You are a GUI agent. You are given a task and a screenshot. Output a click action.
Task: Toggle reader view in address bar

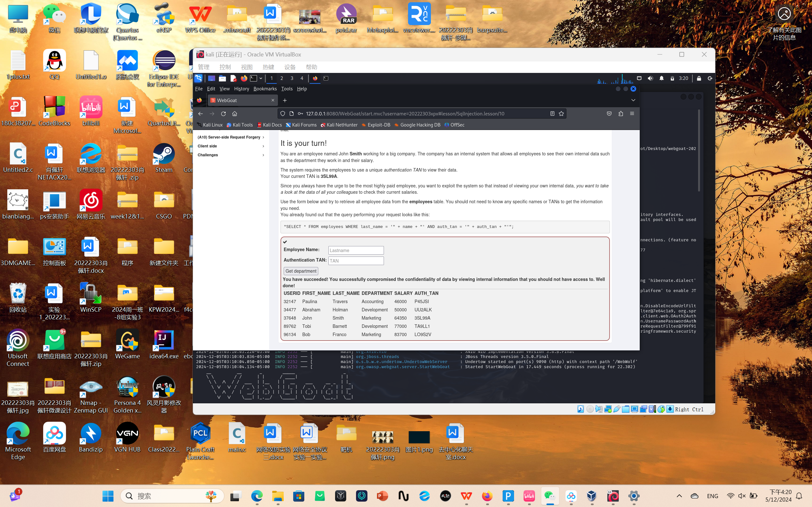pyautogui.click(x=552, y=114)
